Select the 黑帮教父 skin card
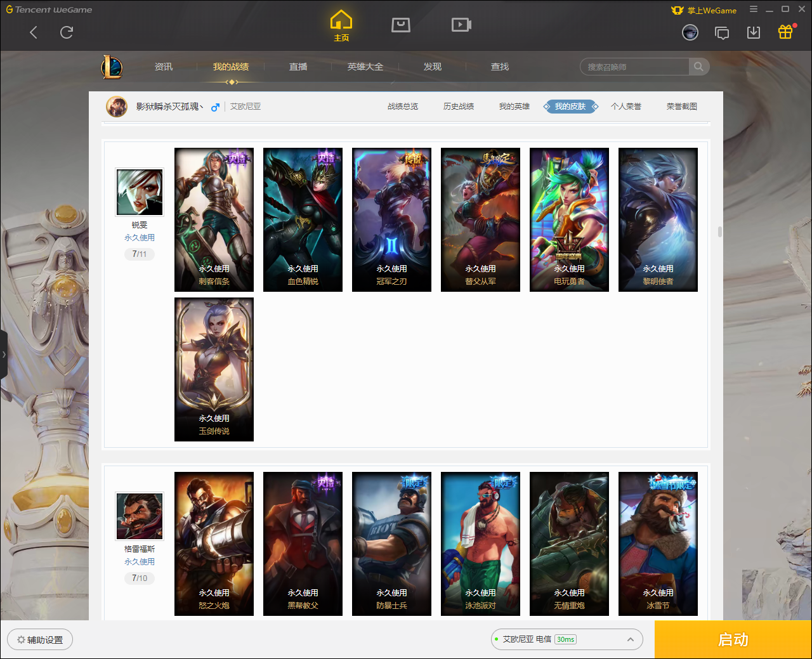 coord(303,544)
